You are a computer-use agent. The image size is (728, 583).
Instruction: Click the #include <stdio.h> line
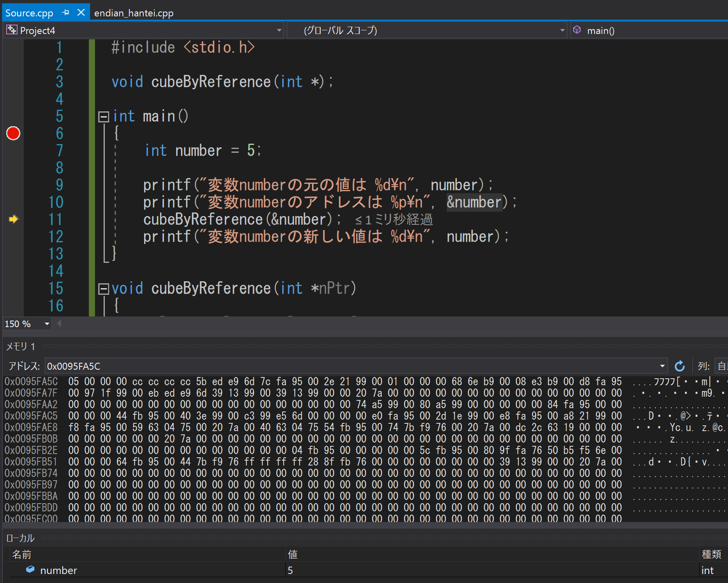183,47
